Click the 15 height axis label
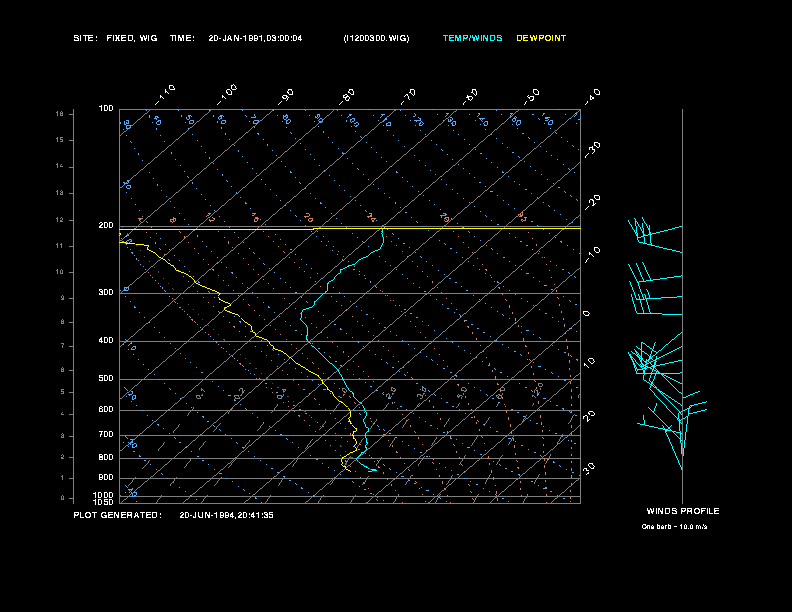Image resolution: width=792 pixels, height=612 pixels. pyautogui.click(x=60, y=140)
